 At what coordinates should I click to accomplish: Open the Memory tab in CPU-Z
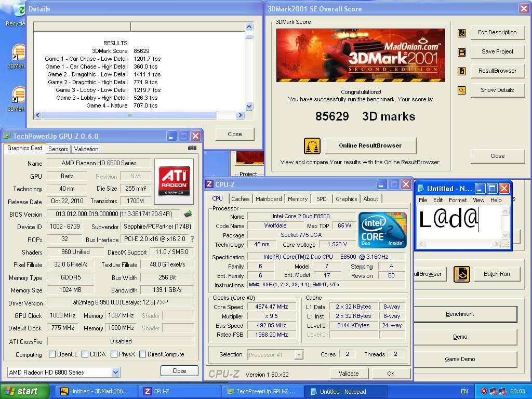point(298,199)
